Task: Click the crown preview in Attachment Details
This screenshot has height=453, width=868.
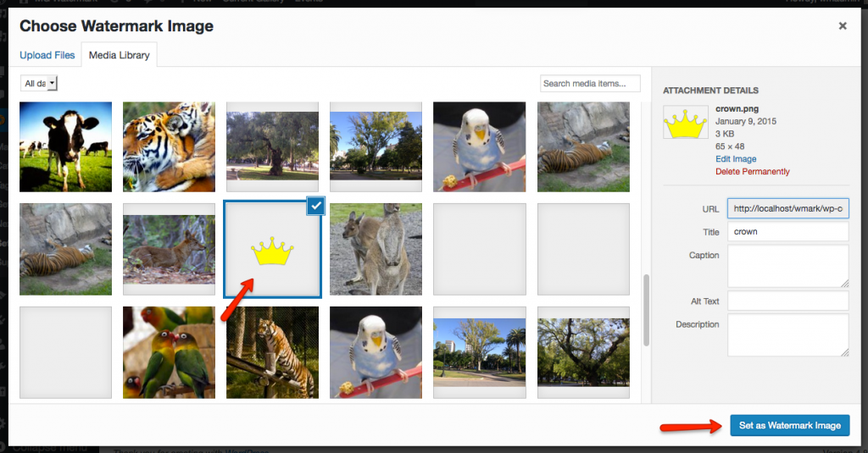Action: (685, 122)
